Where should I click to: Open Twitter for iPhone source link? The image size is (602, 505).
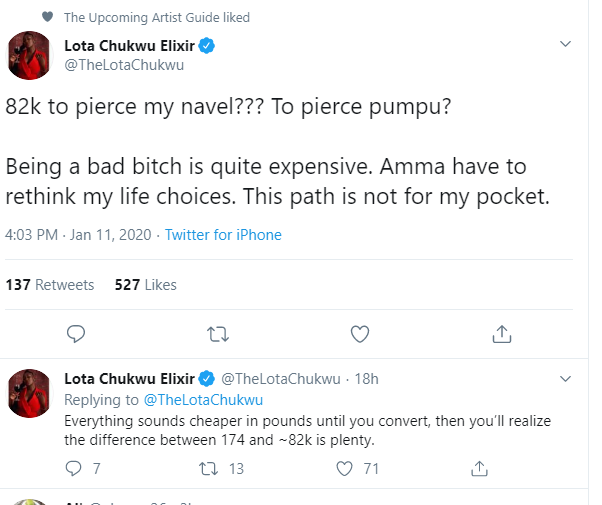pyautogui.click(x=223, y=235)
